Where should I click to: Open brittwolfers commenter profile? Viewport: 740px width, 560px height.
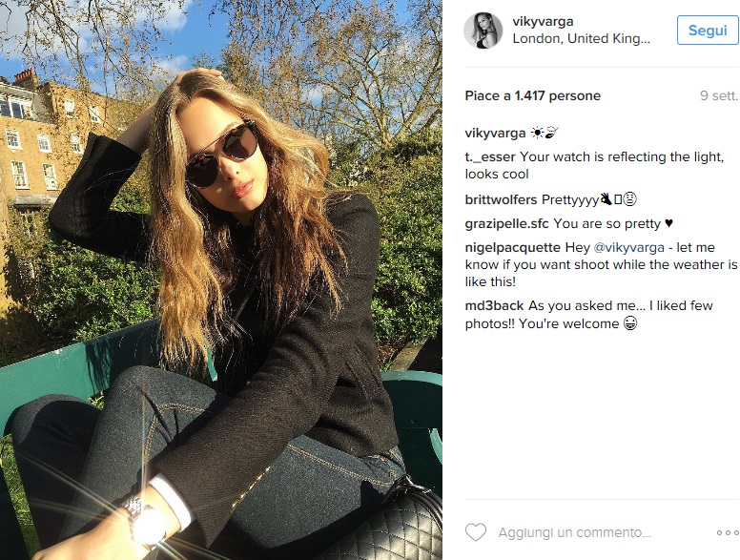coord(501,199)
